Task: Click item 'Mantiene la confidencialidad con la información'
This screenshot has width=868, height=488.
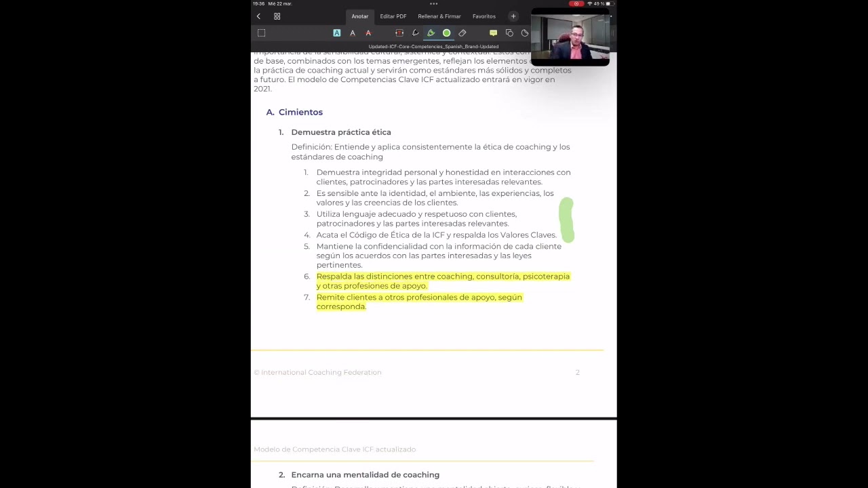Action: click(x=439, y=256)
